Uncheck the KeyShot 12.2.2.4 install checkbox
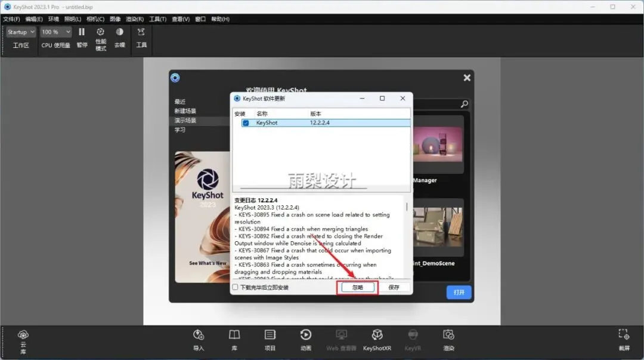Screen dimensions: 644x360 (x=246, y=123)
